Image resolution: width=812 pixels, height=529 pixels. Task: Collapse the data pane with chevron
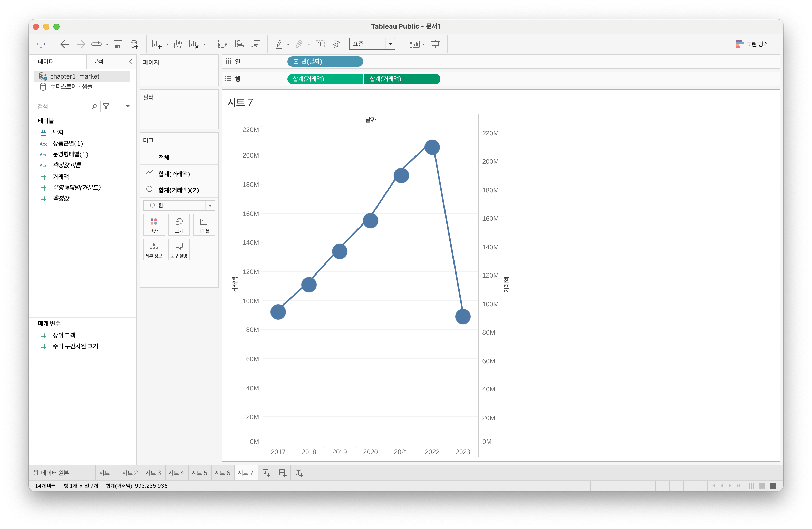tap(131, 61)
